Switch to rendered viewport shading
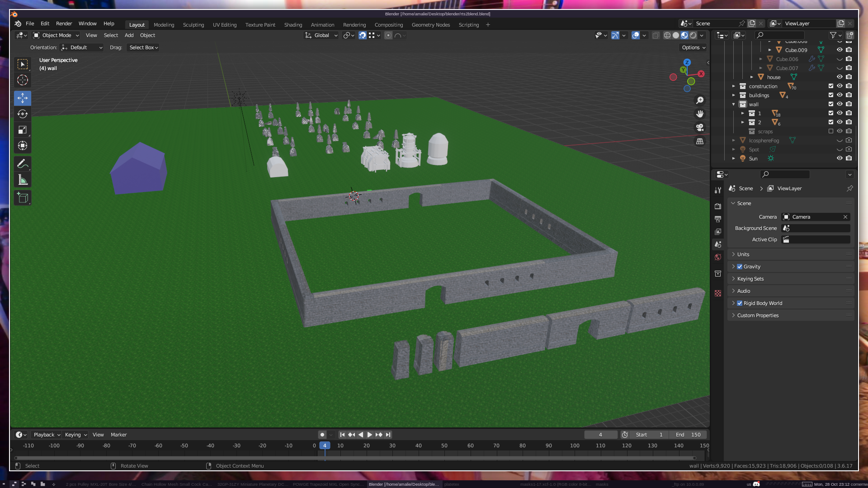This screenshot has width=868, height=488. pos(693,35)
